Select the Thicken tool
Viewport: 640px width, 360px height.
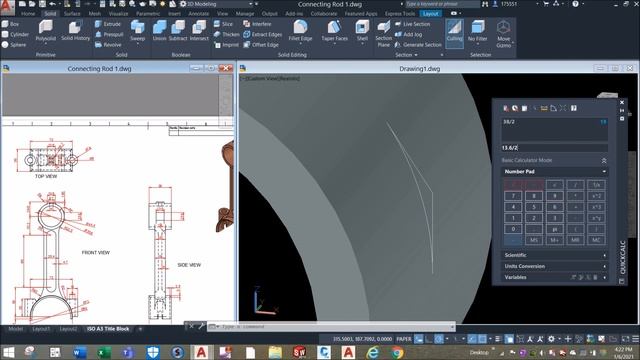click(x=227, y=34)
